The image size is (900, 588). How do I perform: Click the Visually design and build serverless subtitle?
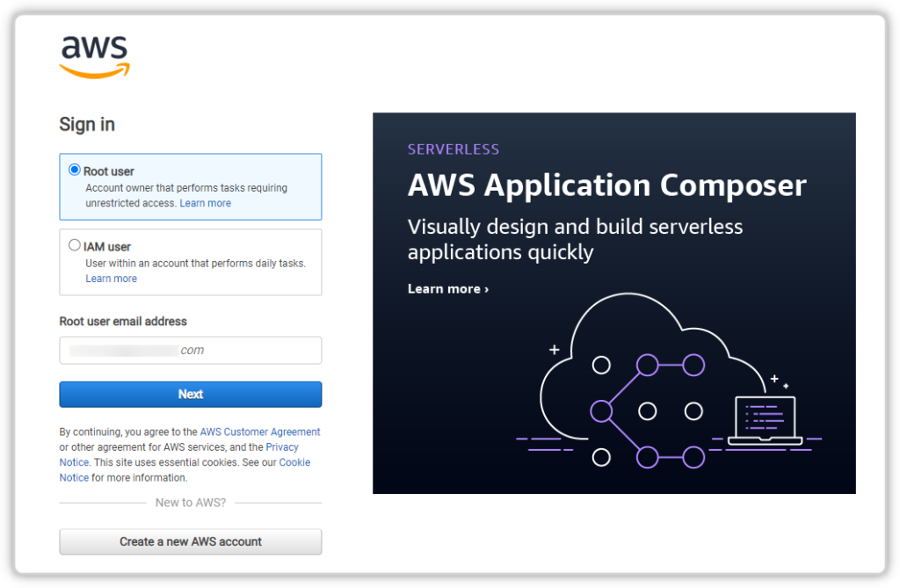575,239
